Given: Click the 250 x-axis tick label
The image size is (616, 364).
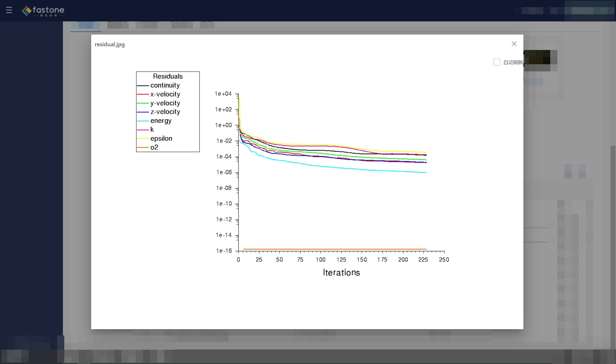Looking at the screenshot, I should (x=444, y=260).
